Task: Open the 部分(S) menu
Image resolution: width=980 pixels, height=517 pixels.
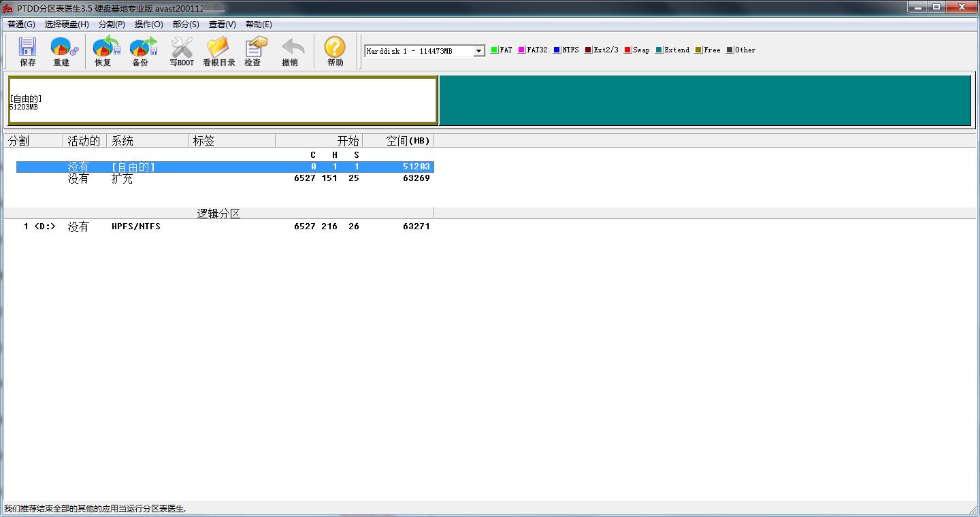Action: [x=186, y=24]
